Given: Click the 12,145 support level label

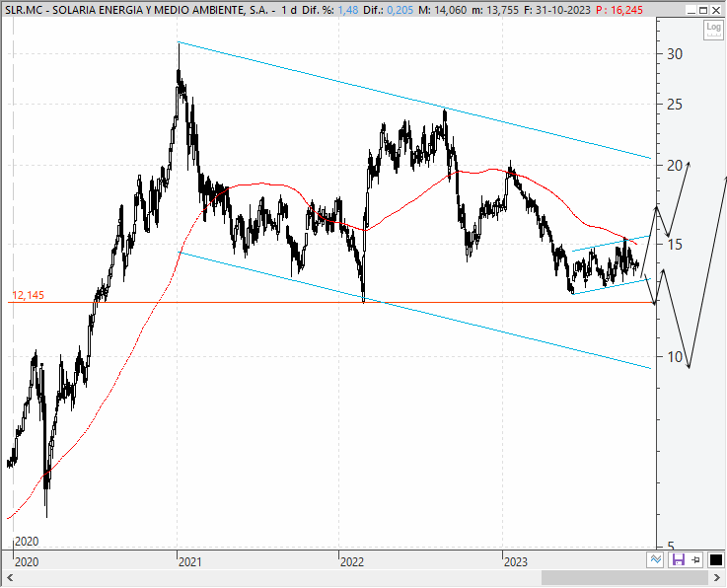Looking at the screenshot, I should point(28,295).
